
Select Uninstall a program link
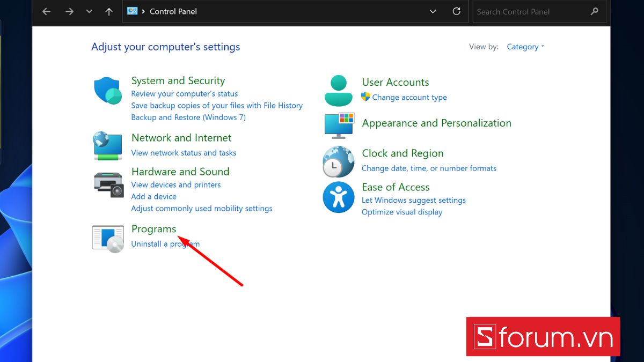[x=165, y=244]
